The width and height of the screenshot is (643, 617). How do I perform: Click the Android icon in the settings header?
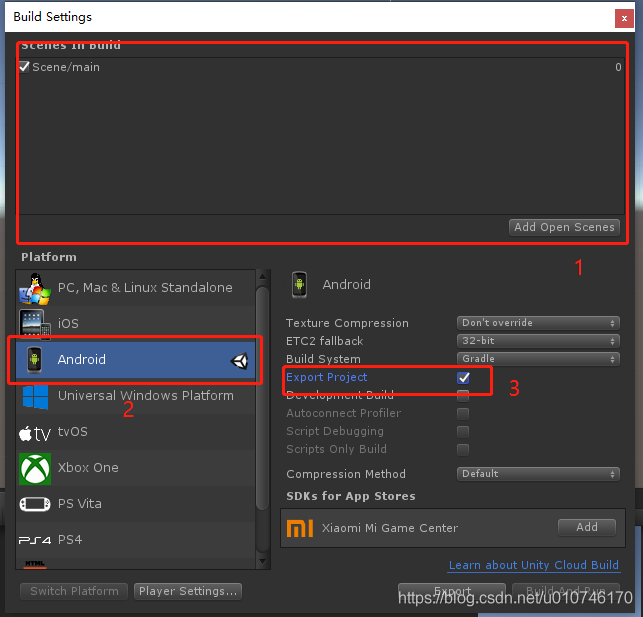tap(299, 285)
